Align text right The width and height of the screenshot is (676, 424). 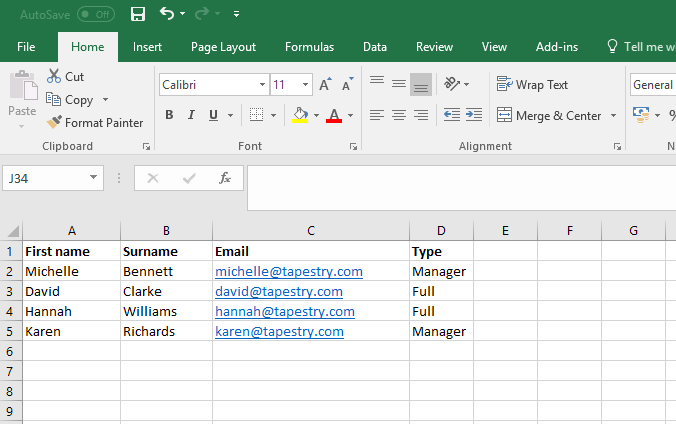point(421,115)
